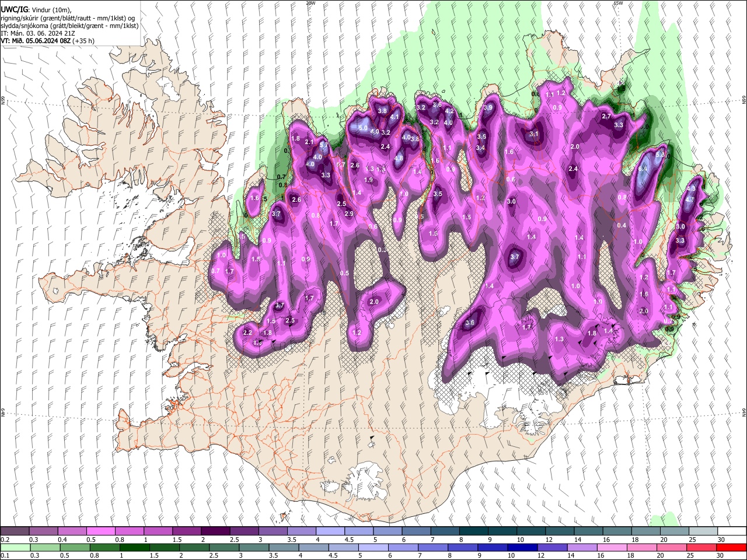Select the light lavender 4 swatch, top legend bar
747x560 pixels.
(x=330, y=531)
